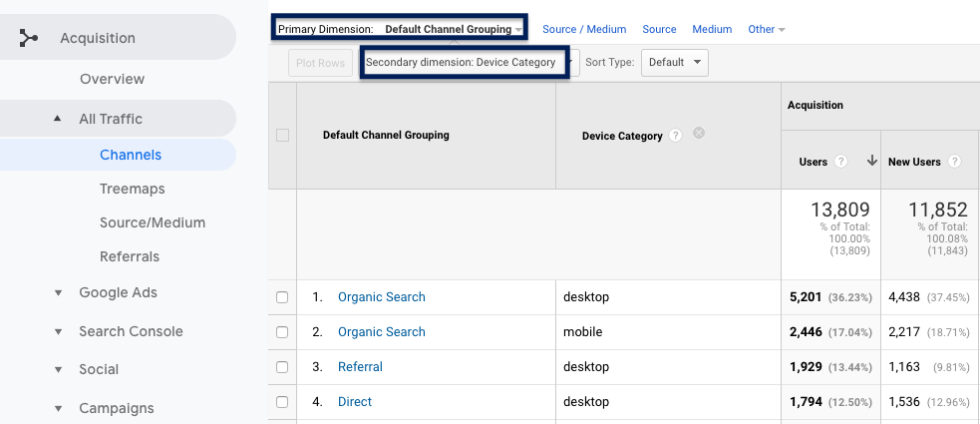Tick checkbox for Organic Search desktop row
The width and height of the screenshot is (980, 424).
coord(282,297)
